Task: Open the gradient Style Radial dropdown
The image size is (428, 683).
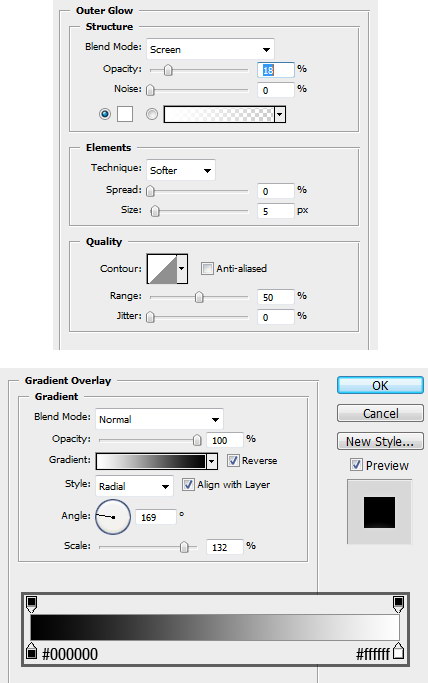Action: tap(134, 486)
